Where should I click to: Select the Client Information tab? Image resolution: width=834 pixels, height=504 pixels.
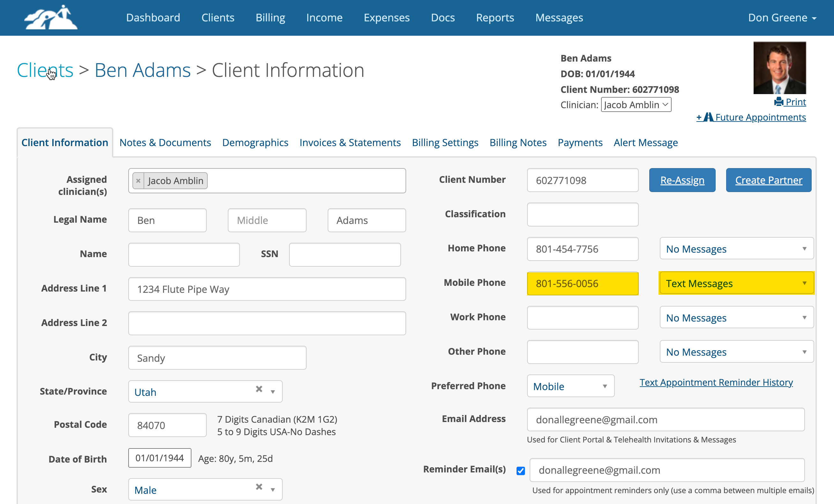click(x=65, y=143)
